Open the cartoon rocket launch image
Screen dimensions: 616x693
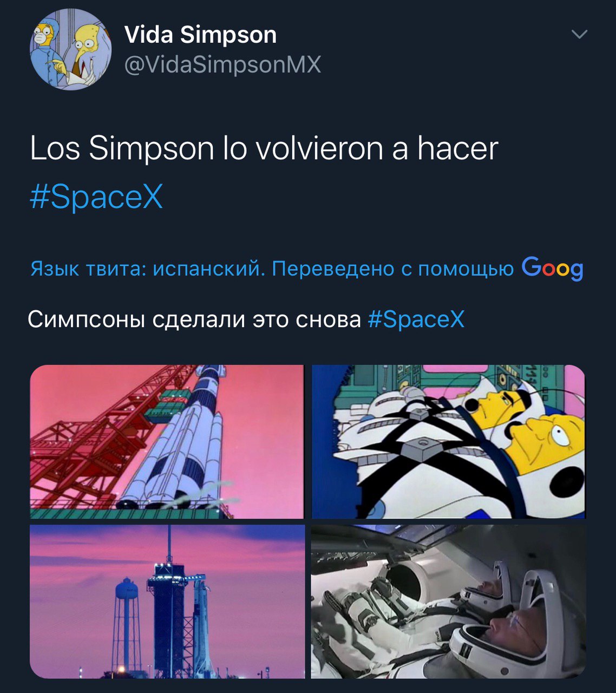pos(167,442)
